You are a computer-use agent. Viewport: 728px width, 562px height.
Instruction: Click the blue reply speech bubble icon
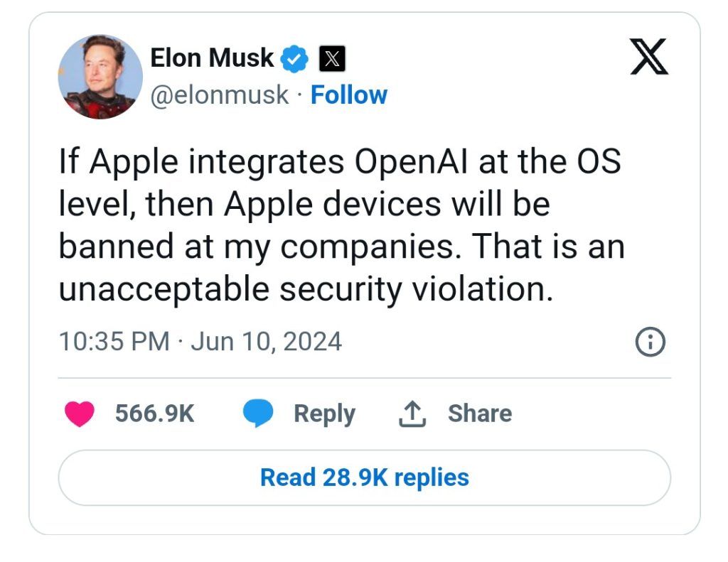tap(258, 414)
